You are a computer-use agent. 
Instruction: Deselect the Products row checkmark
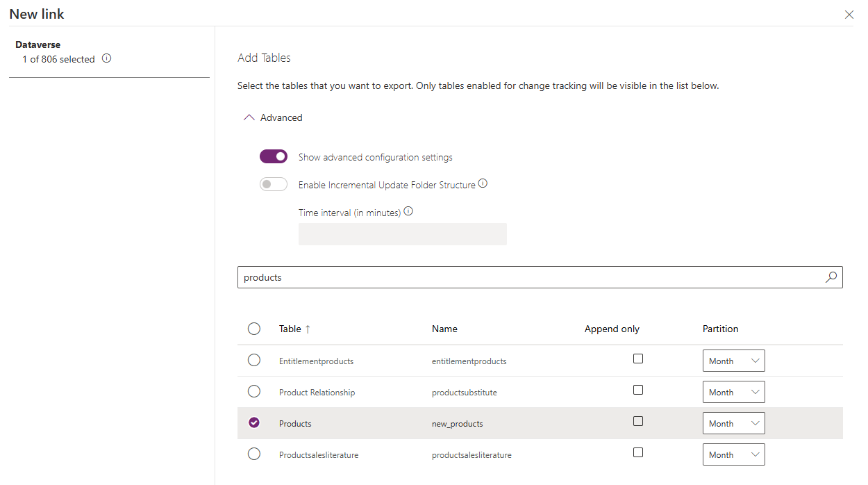click(x=254, y=422)
